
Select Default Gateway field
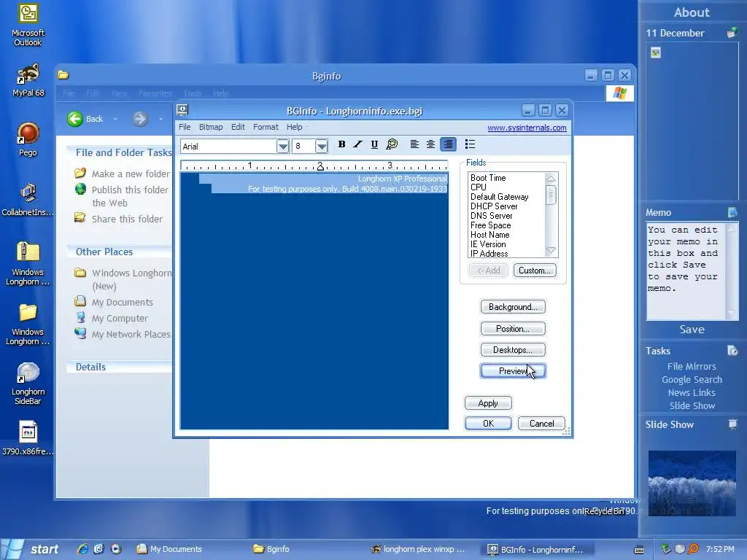[499, 197]
